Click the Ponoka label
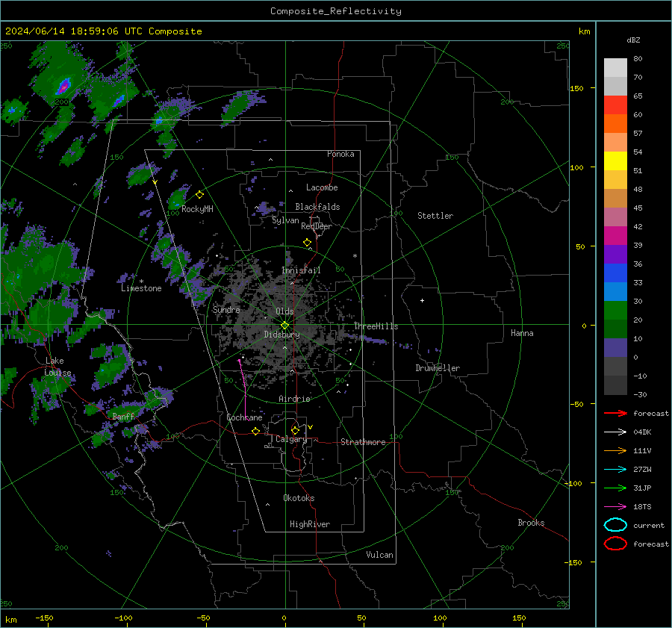The image size is (672, 628). [340, 154]
